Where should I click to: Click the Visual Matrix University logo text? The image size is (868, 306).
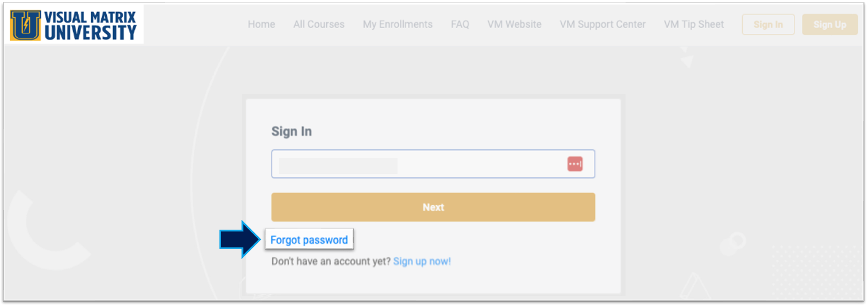(90, 25)
